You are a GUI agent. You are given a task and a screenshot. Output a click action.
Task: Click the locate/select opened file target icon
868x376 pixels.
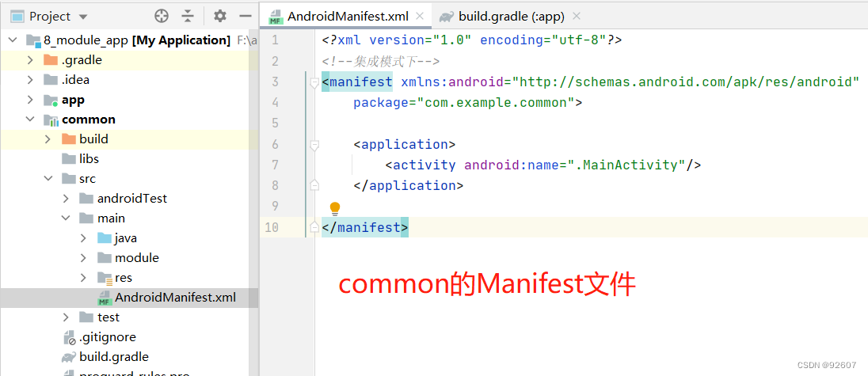161,16
